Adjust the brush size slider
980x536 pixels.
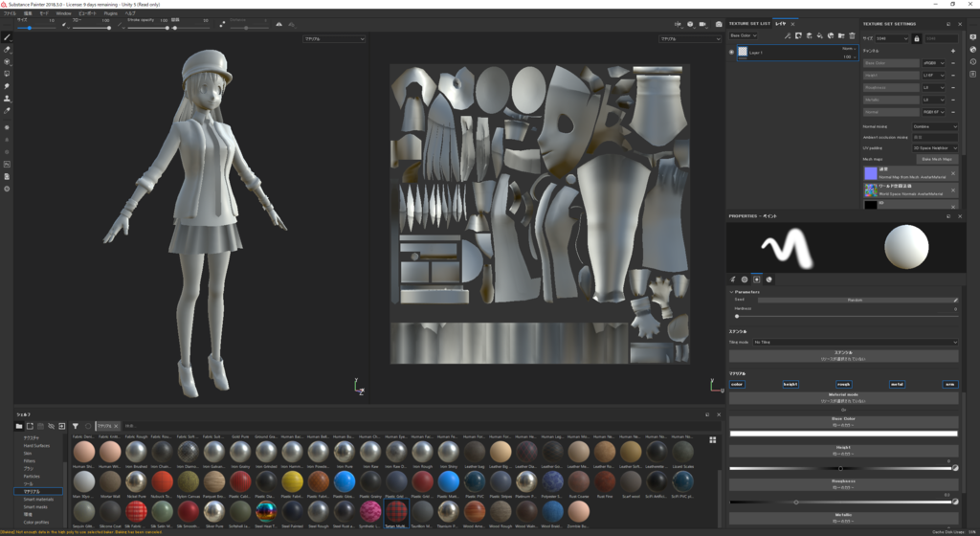(x=36, y=28)
